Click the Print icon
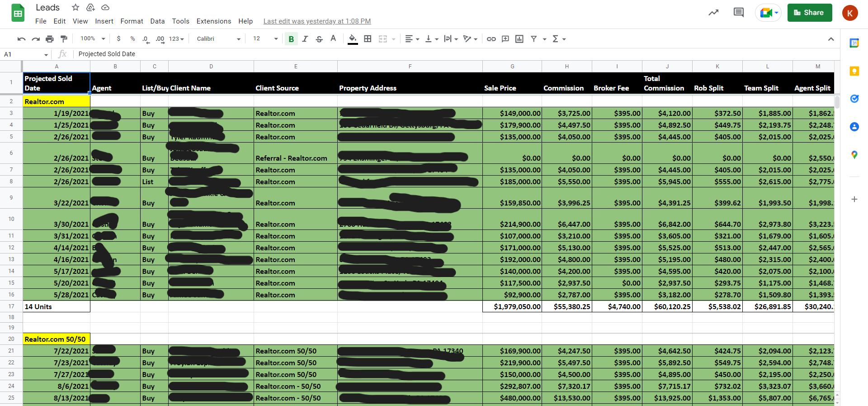Screen dimensions: 868x406 50,39
